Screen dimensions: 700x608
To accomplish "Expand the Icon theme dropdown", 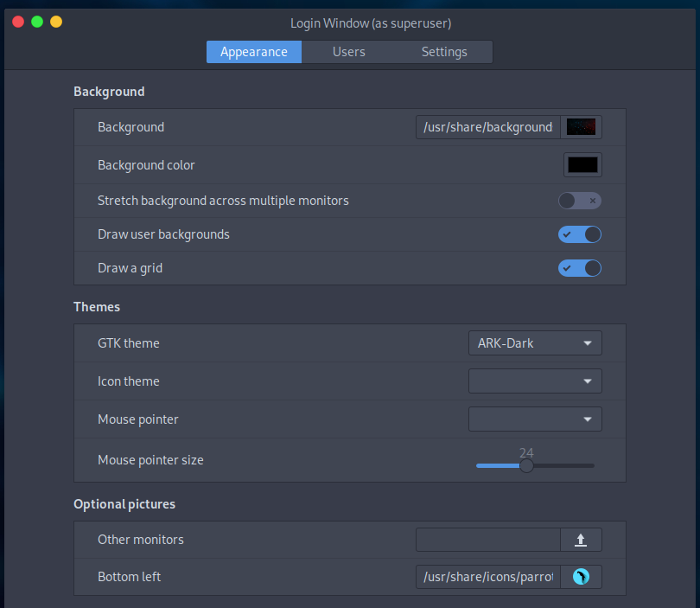I will 535,381.
